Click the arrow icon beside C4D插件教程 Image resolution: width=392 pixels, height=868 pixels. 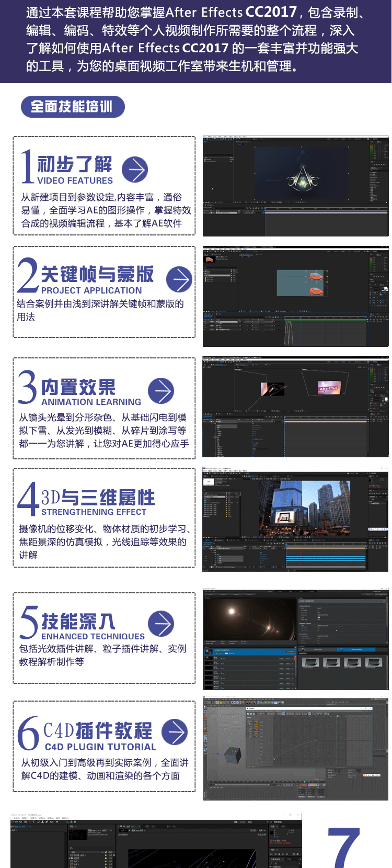pos(175,732)
